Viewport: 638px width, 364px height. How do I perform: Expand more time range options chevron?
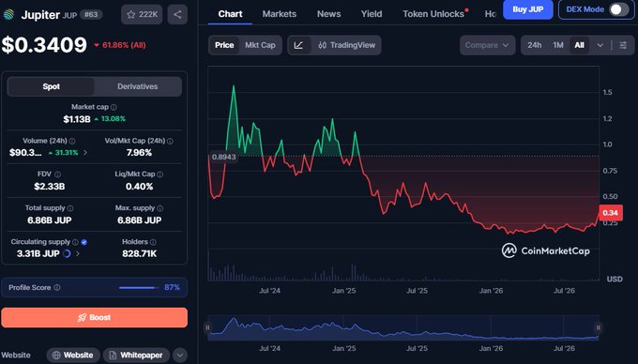tap(600, 45)
